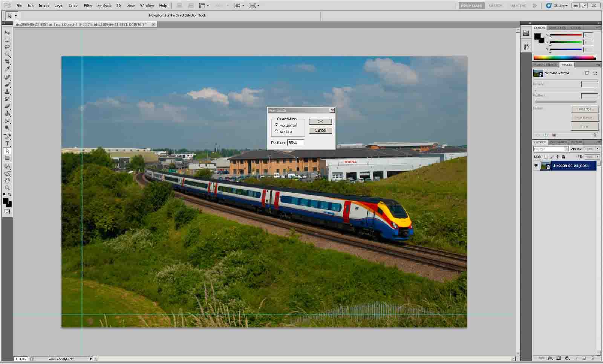Open the Image menu
This screenshot has height=364, width=603.
44,6
